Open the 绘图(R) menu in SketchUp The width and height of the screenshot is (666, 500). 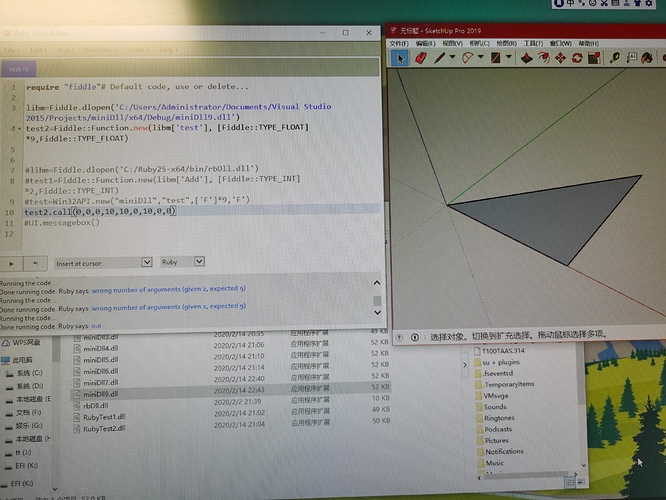point(506,43)
